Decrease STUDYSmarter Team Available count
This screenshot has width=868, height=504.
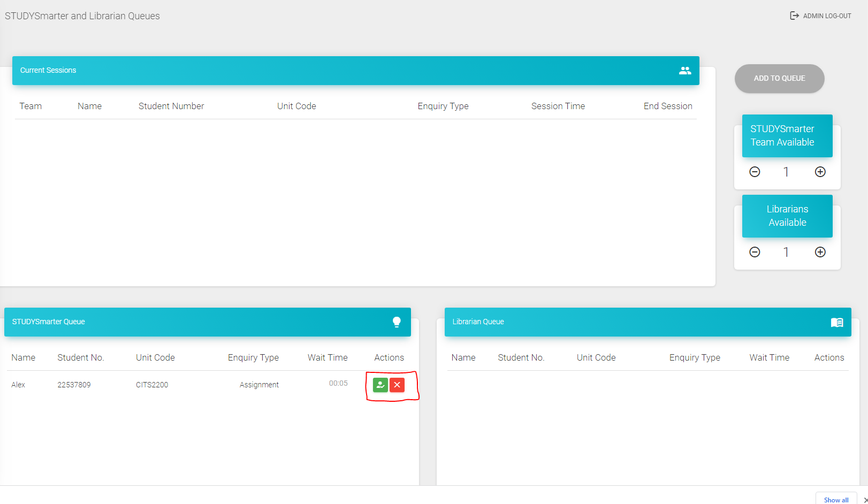755,172
